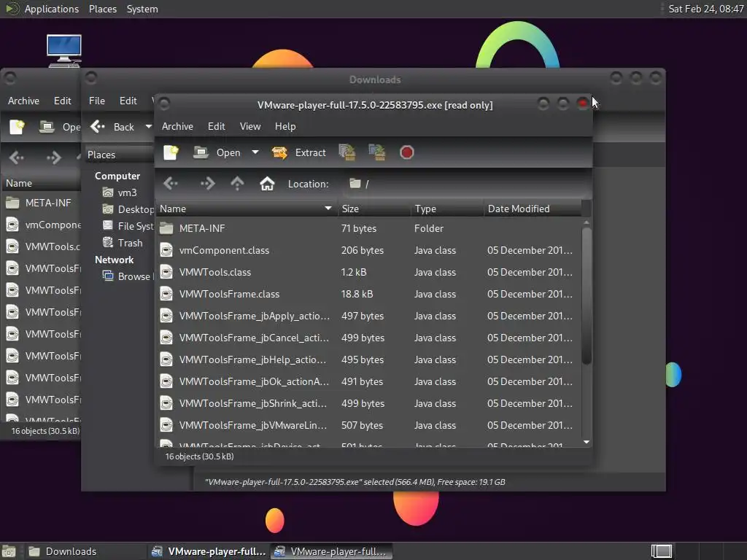This screenshot has width=747, height=560.
Task: Click show desktop icon in bottom panel
Action: click(9, 551)
